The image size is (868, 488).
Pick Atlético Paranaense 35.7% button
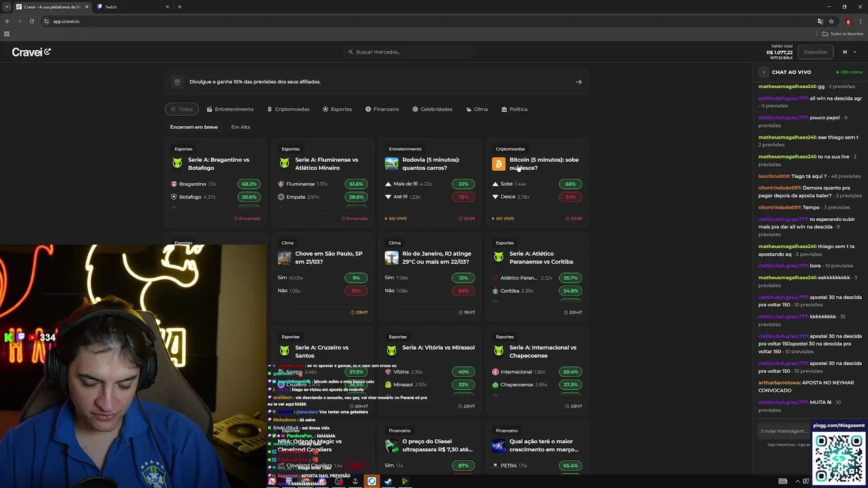[x=570, y=278]
